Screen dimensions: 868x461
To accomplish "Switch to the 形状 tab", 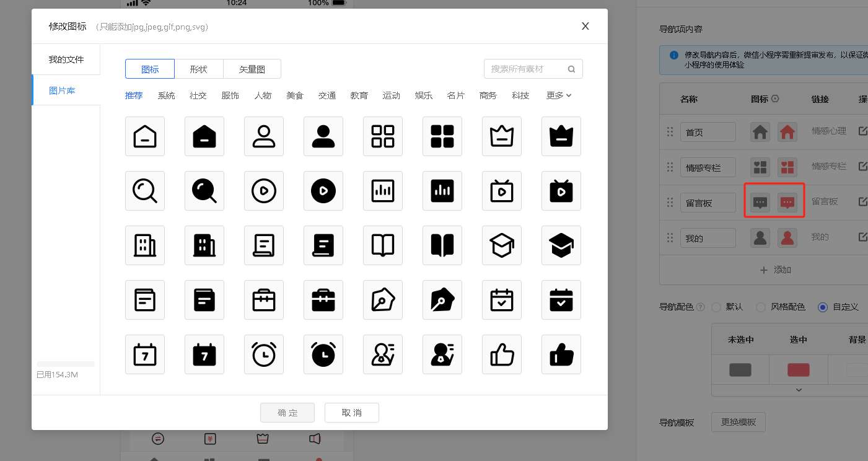I will pyautogui.click(x=198, y=69).
